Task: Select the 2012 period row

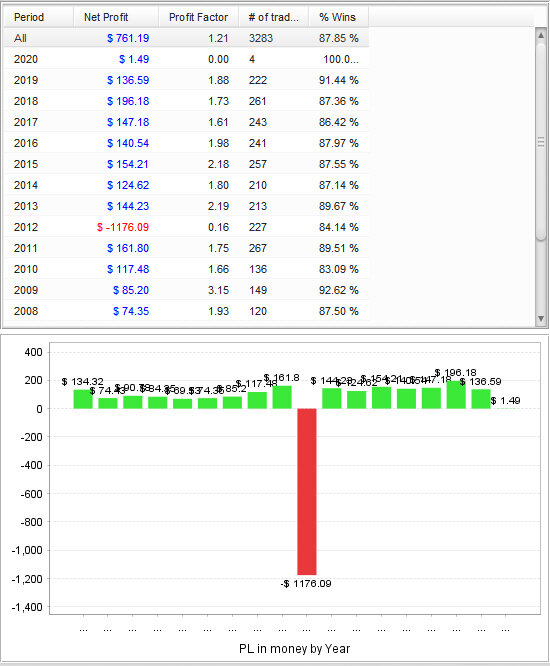Action: click(186, 227)
